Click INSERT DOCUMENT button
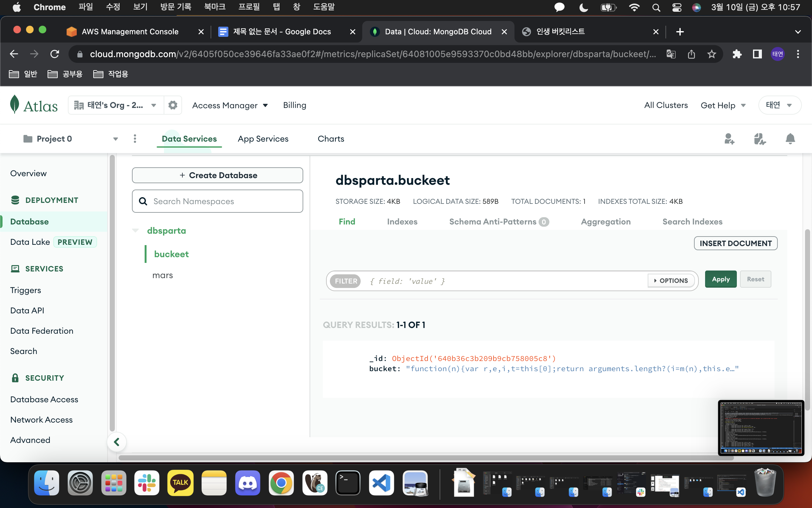This screenshot has width=812, height=508. 736,243
